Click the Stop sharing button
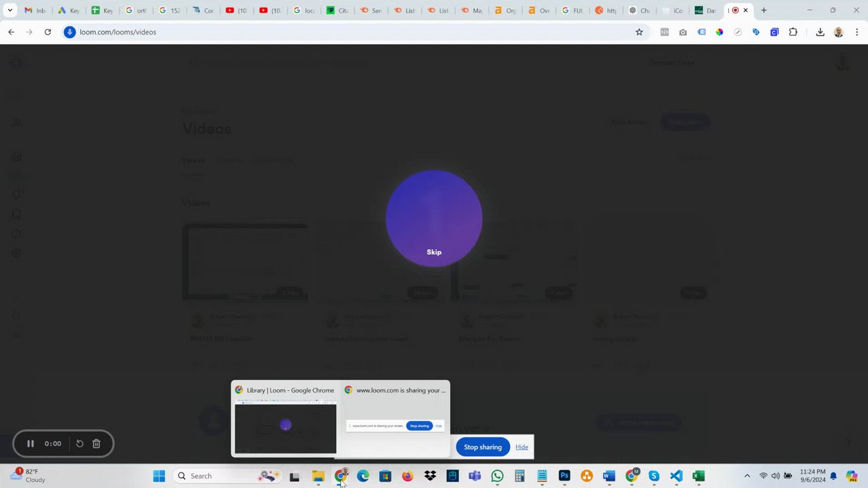Viewport: 868px width, 488px height. (483, 447)
